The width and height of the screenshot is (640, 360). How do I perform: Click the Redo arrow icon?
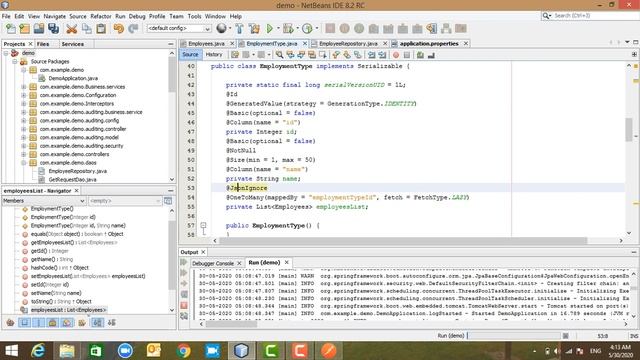(x=133, y=28)
